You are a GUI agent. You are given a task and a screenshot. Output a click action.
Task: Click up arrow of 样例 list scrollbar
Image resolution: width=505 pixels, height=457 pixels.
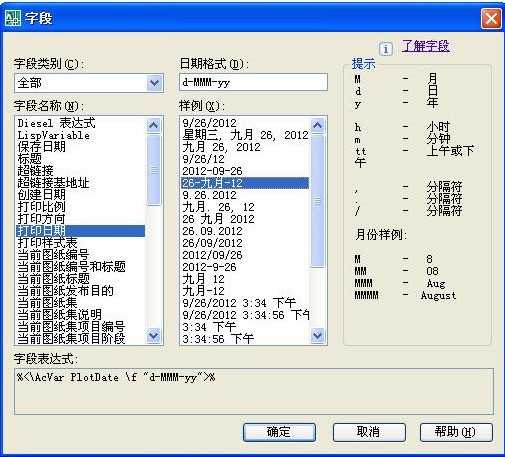pyautogui.click(x=318, y=125)
